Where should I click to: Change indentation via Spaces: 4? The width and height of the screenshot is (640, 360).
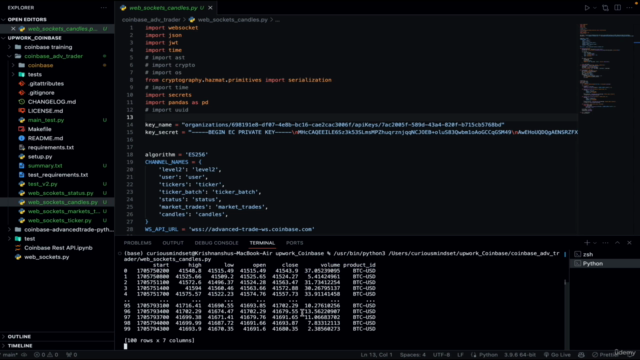pos(413,355)
